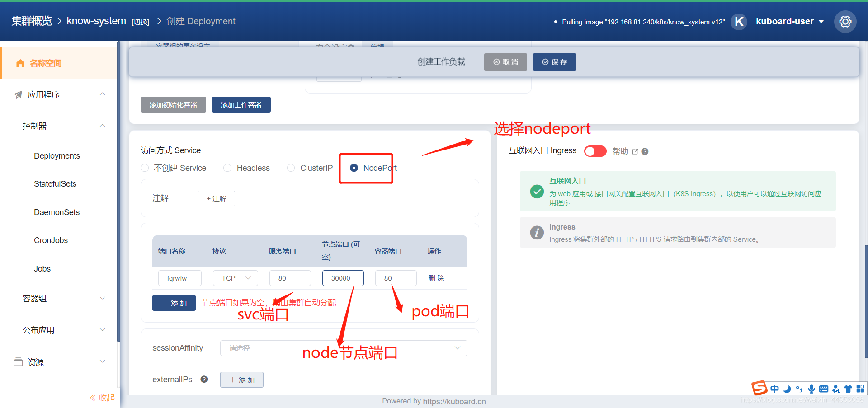The height and width of the screenshot is (408, 868).
Task: Click 集群概览 breadcrumb link
Action: tap(32, 21)
